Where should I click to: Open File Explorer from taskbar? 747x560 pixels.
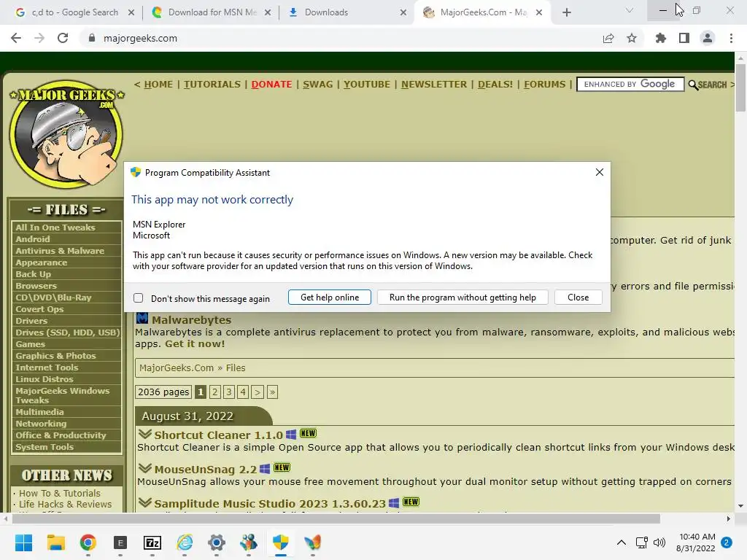coord(55,542)
